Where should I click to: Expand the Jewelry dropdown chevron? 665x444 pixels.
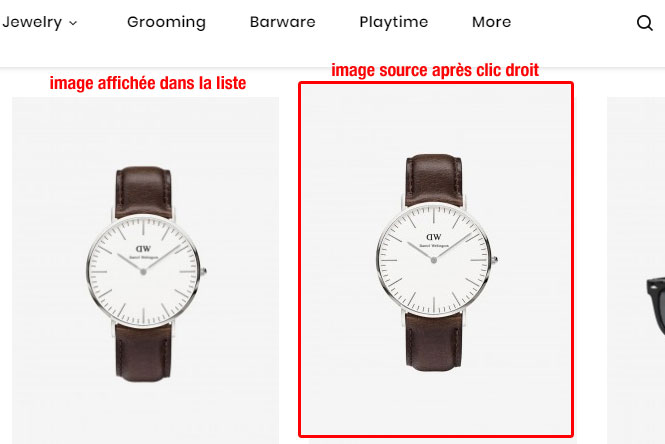click(x=73, y=23)
